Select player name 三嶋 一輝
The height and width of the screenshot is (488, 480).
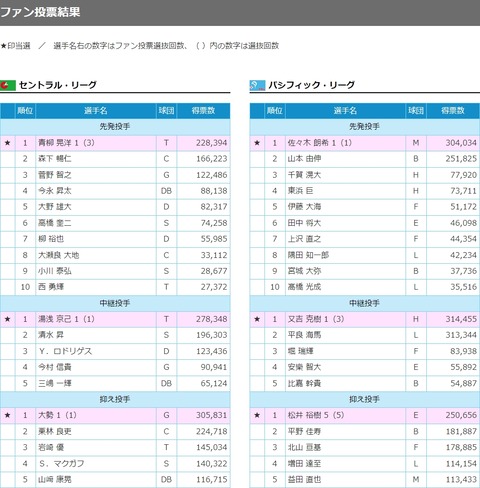click(55, 384)
